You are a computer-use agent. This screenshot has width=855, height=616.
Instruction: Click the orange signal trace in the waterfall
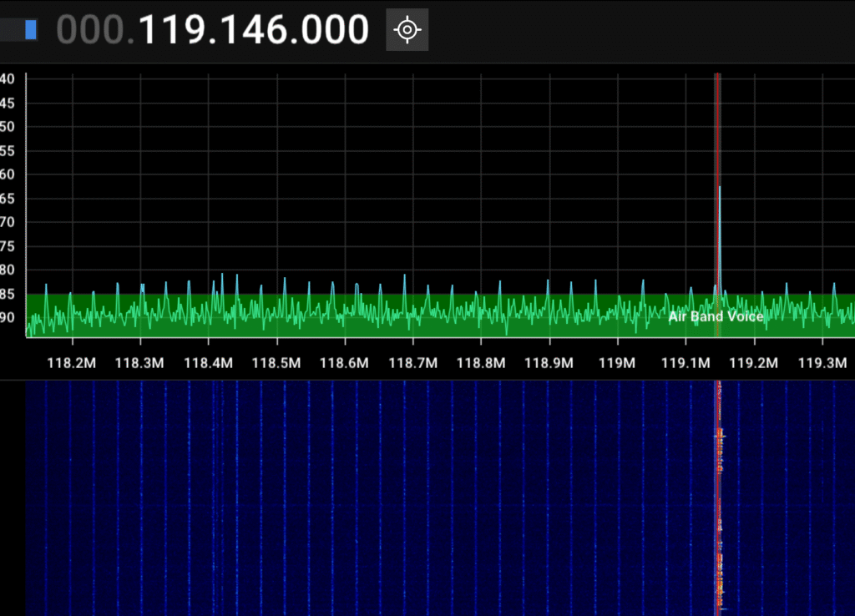click(x=718, y=501)
